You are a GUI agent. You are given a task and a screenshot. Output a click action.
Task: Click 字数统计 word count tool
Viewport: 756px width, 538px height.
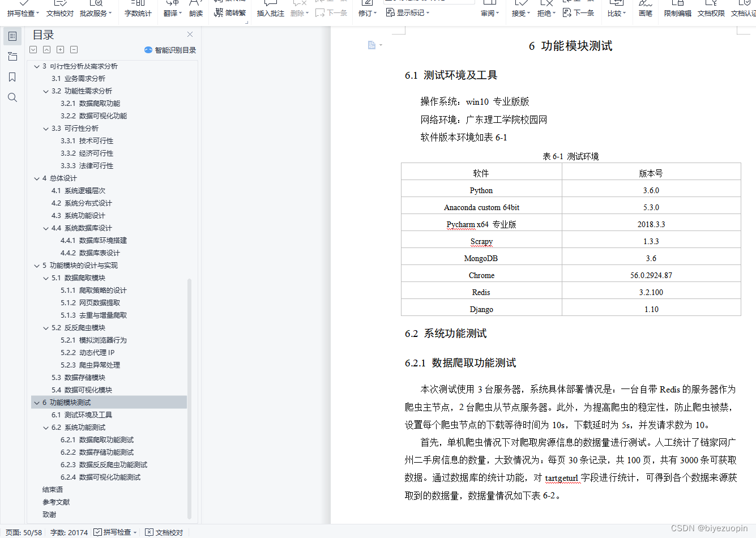(x=138, y=13)
